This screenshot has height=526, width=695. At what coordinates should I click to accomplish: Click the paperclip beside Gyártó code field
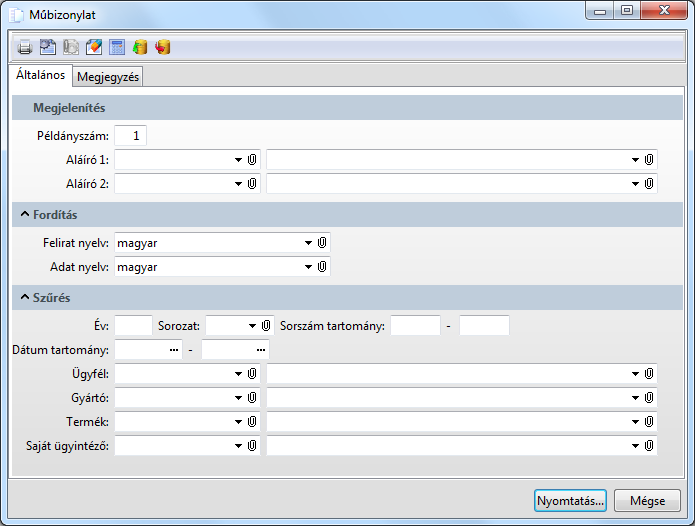point(252,397)
